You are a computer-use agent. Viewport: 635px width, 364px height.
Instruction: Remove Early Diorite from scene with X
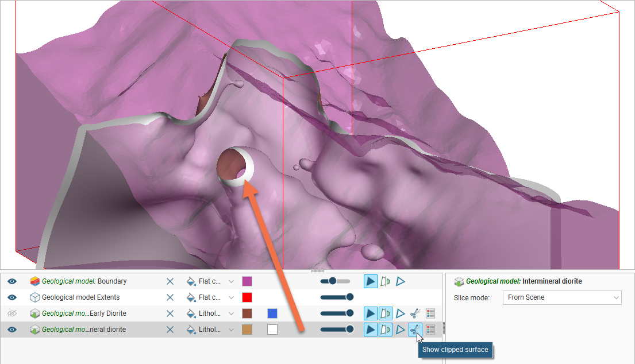coord(170,313)
